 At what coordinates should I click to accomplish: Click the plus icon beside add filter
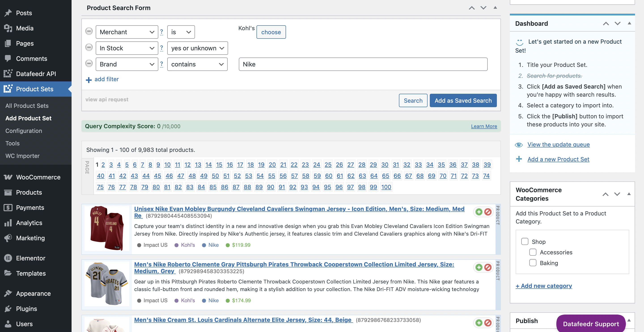coord(89,80)
